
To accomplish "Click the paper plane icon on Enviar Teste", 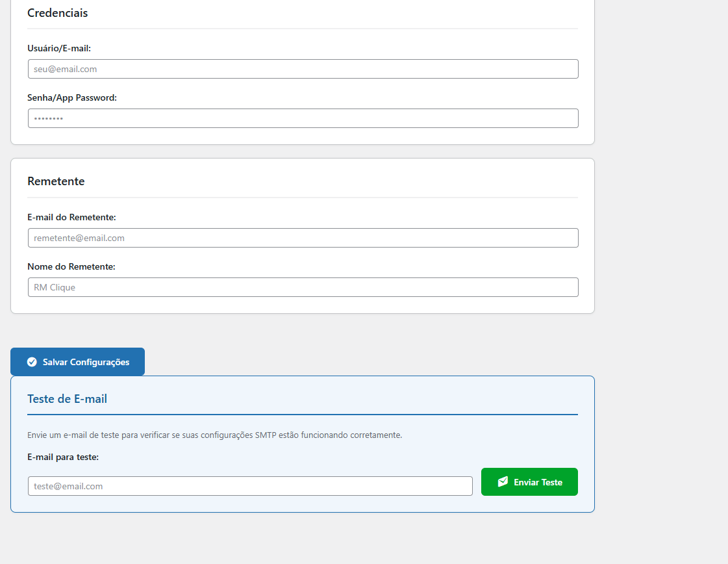I will [x=503, y=481].
